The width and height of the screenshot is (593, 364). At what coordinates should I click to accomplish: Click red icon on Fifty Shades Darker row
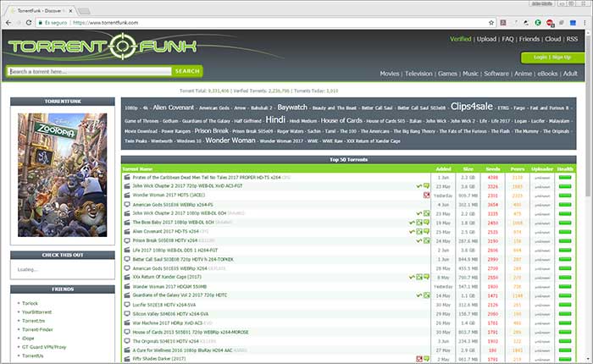pos(419,359)
